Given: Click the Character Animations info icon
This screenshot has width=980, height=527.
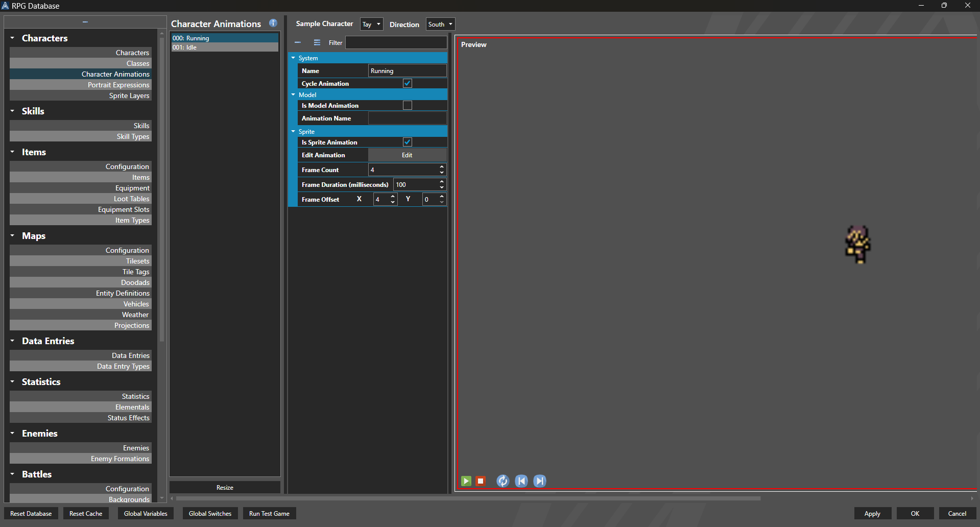Looking at the screenshot, I should (x=273, y=23).
